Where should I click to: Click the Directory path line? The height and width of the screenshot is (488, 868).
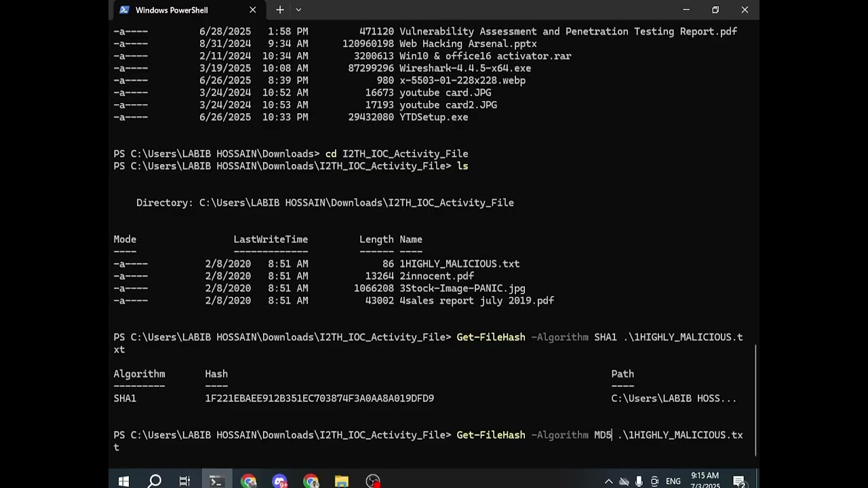click(x=325, y=203)
